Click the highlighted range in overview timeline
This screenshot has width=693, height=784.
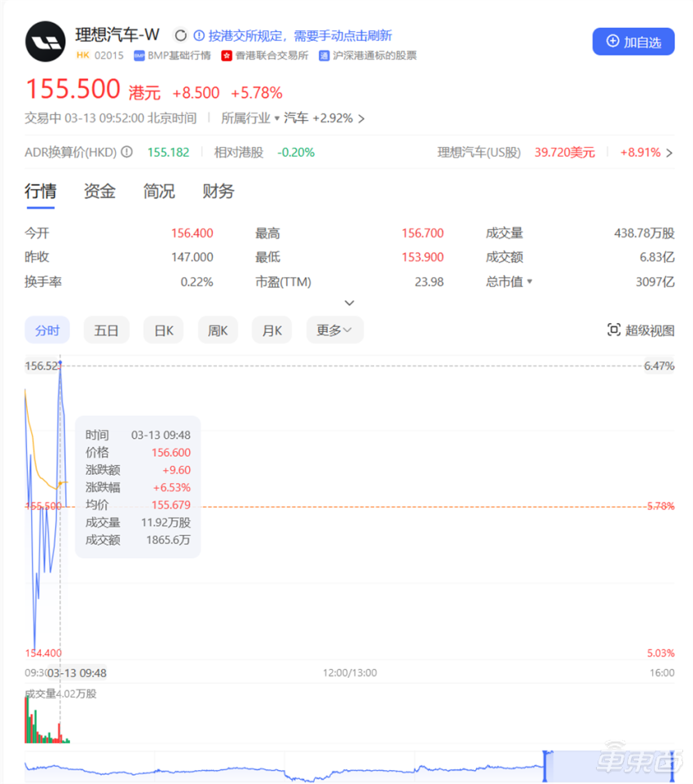coord(608,765)
